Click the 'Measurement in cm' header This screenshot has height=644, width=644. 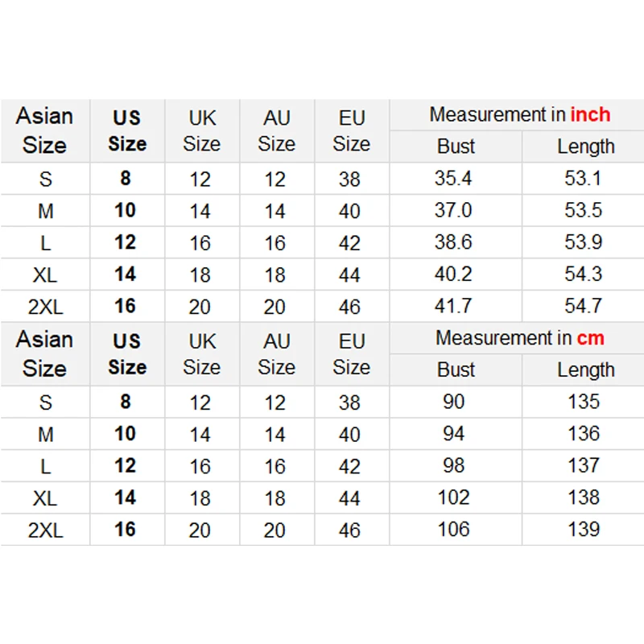[519, 338]
